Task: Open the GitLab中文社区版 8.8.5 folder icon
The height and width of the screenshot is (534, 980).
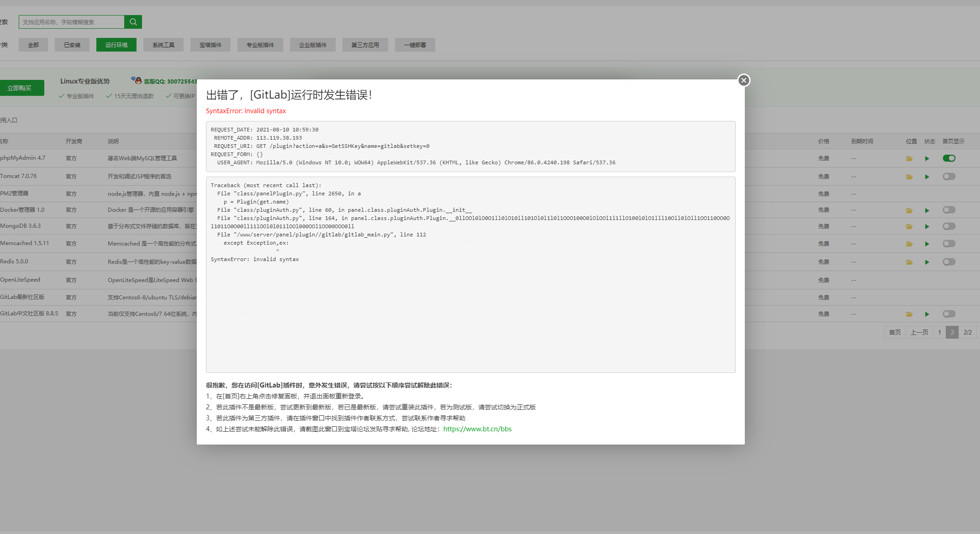Action: click(x=909, y=314)
